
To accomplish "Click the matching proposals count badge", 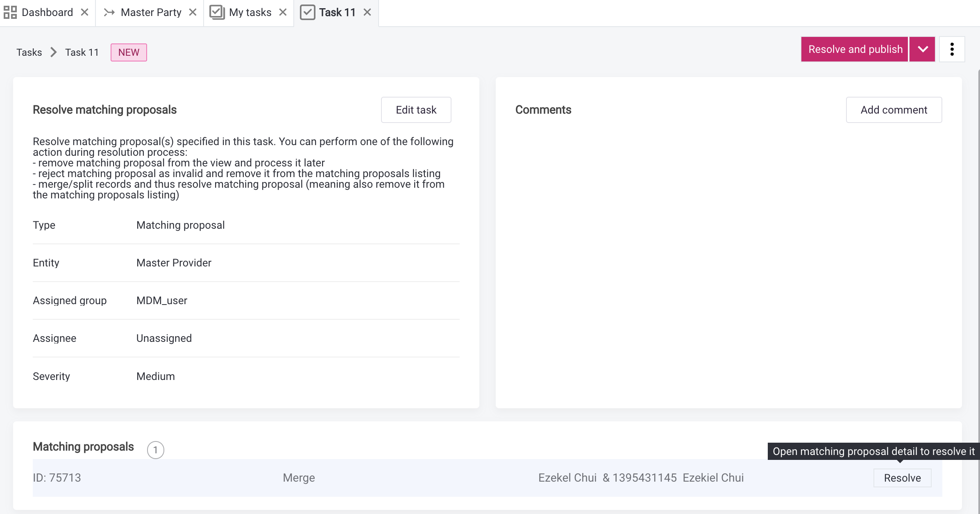I will pyautogui.click(x=155, y=450).
